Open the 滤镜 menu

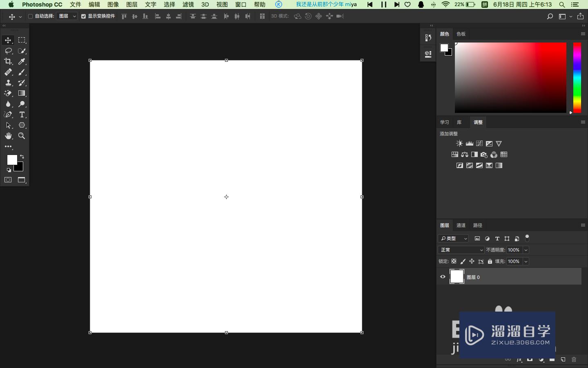tap(188, 4)
